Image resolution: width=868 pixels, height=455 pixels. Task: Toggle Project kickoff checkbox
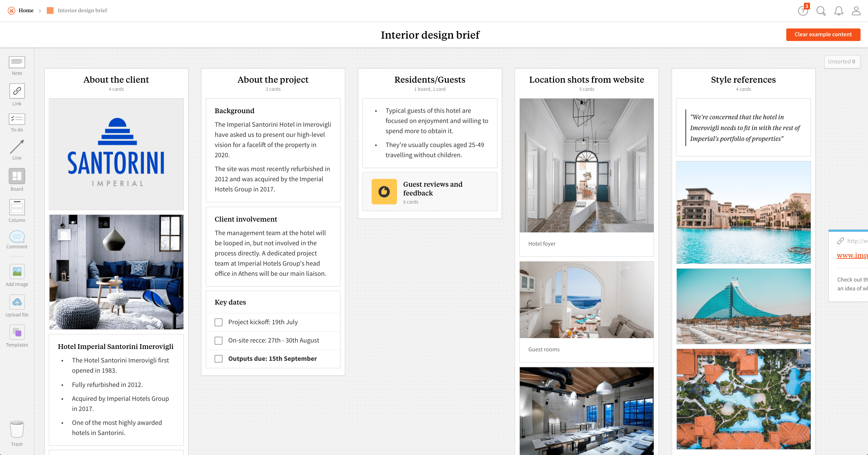coord(219,322)
